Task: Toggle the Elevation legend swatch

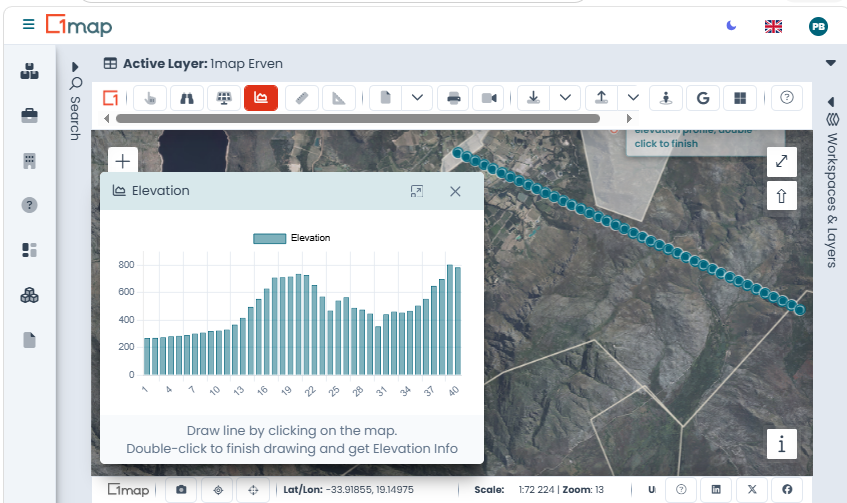Action: pos(270,238)
